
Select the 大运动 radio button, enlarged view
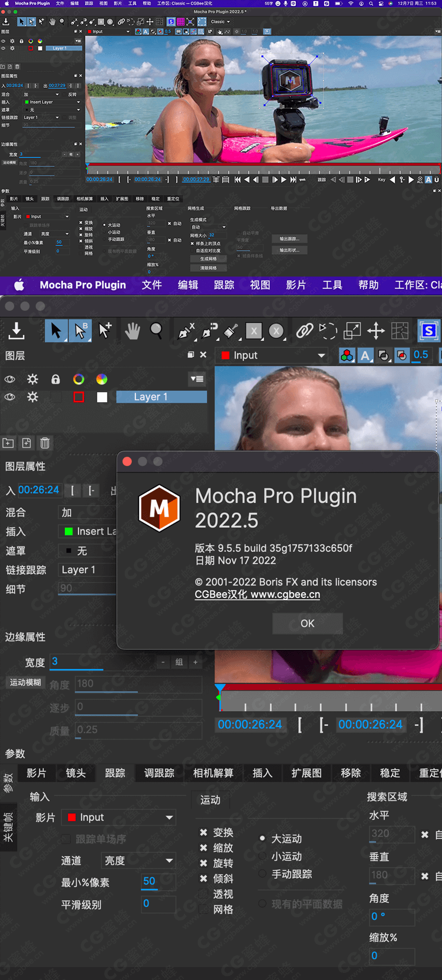(x=262, y=838)
